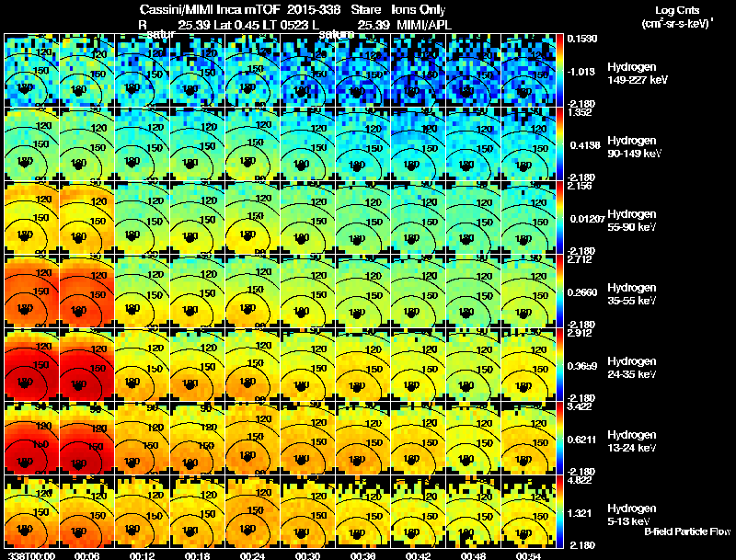Click the 'Hydrogen 5-13 keV' row label
This screenshot has width=736, height=560.
tap(632, 515)
